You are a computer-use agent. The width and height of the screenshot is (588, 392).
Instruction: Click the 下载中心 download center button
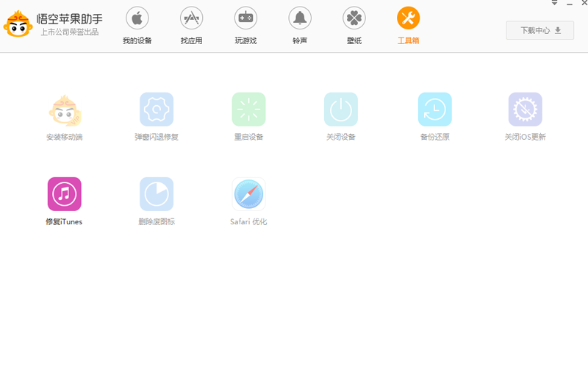click(540, 30)
